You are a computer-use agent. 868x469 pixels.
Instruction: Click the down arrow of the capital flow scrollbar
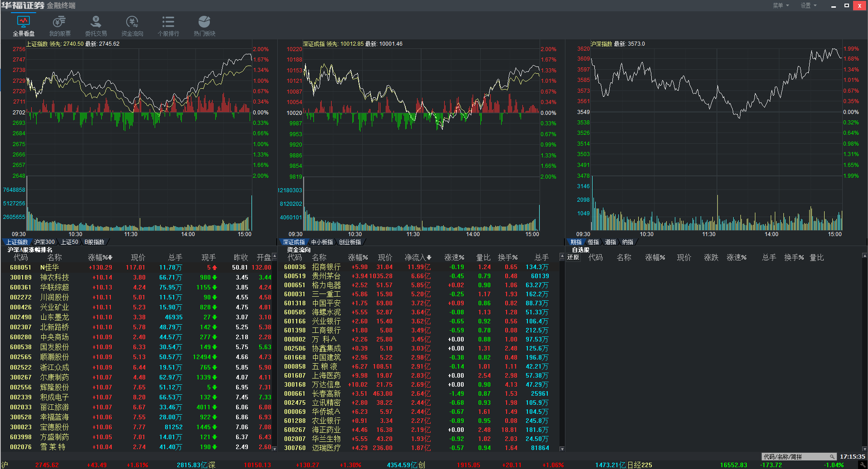[562, 449]
